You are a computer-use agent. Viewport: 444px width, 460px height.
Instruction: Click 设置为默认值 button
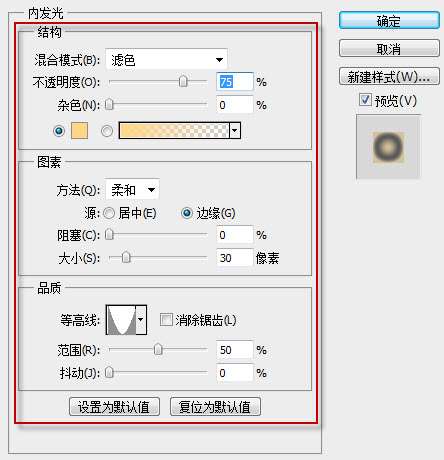pos(114,407)
